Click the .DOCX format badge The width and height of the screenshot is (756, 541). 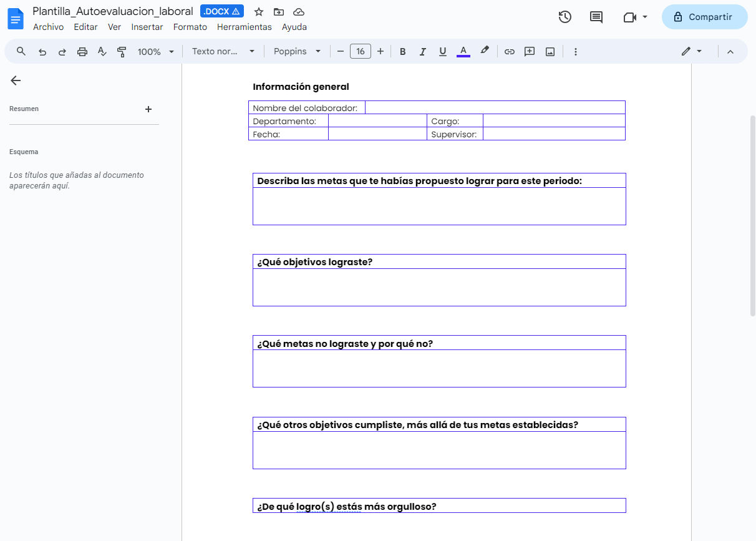tap(221, 12)
